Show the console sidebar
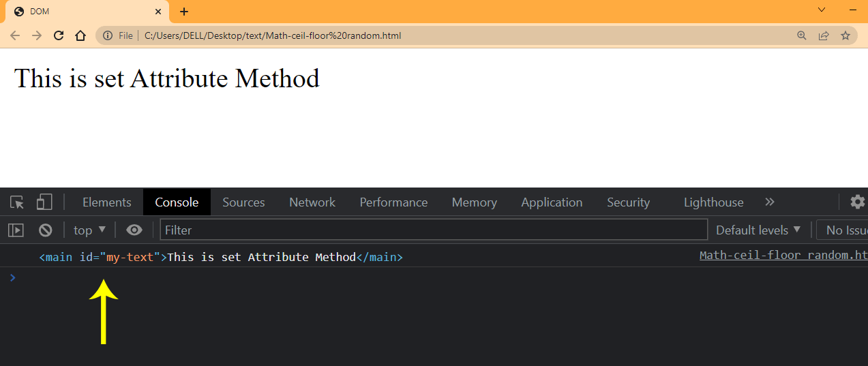Image resolution: width=868 pixels, height=366 pixels. [x=16, y=230]
